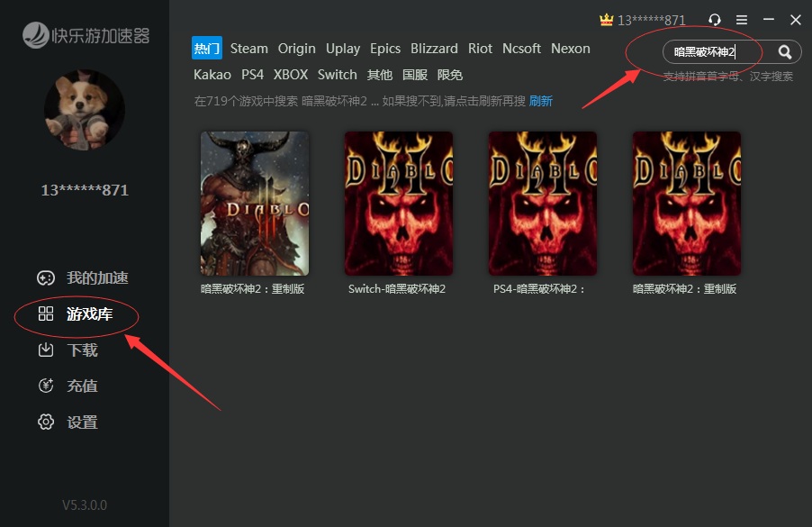This screenshot has width=812, height=527.
Task: Switch to the XBOX tab
Action: pos(291,75)
